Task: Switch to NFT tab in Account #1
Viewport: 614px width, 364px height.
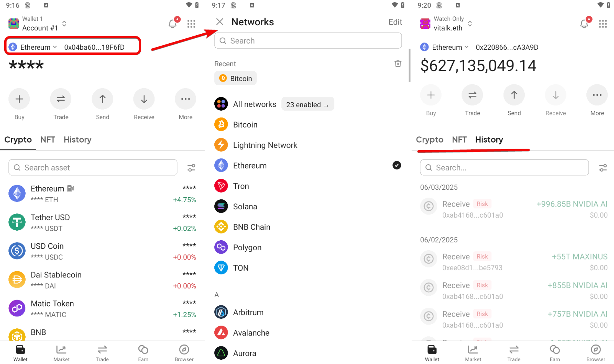Action: tap(48, 139)
